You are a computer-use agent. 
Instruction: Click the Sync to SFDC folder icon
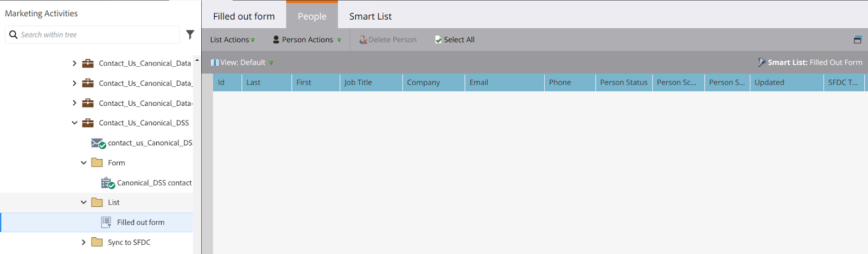point(97,242)
